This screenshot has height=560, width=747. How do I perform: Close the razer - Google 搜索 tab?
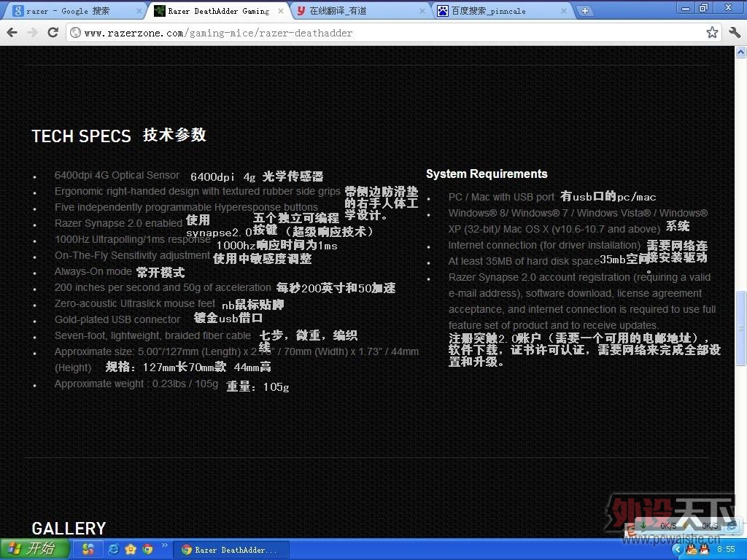click(x=139, y=10)
